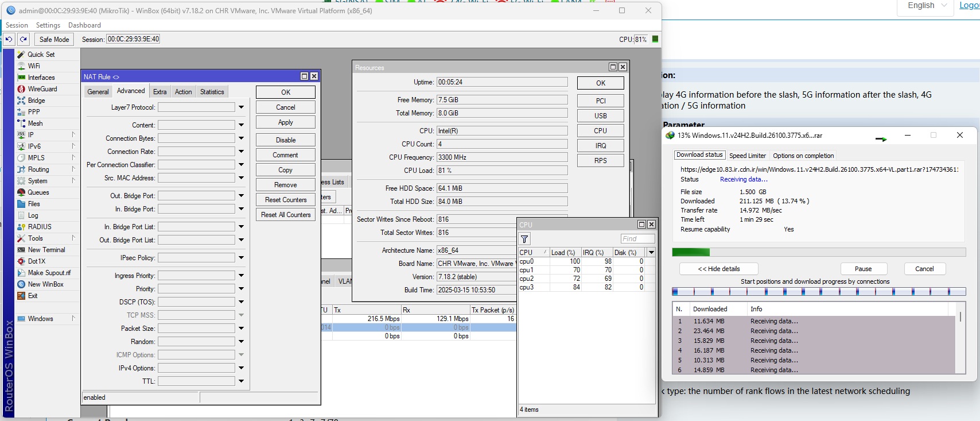Click Disable in NAT Rule window
Screen dimensions: 980x421
(x=286, y=140)
